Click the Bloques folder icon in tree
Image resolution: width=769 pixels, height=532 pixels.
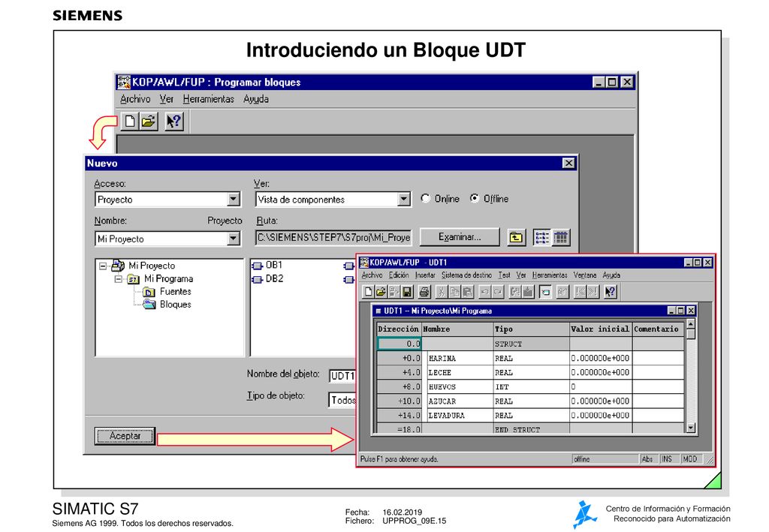(149, 305)
